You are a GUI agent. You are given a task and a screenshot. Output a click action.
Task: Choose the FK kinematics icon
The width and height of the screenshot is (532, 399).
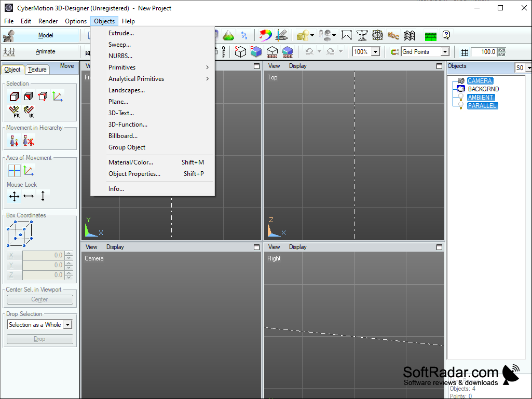pyautogui.click(x=14, y=111)
